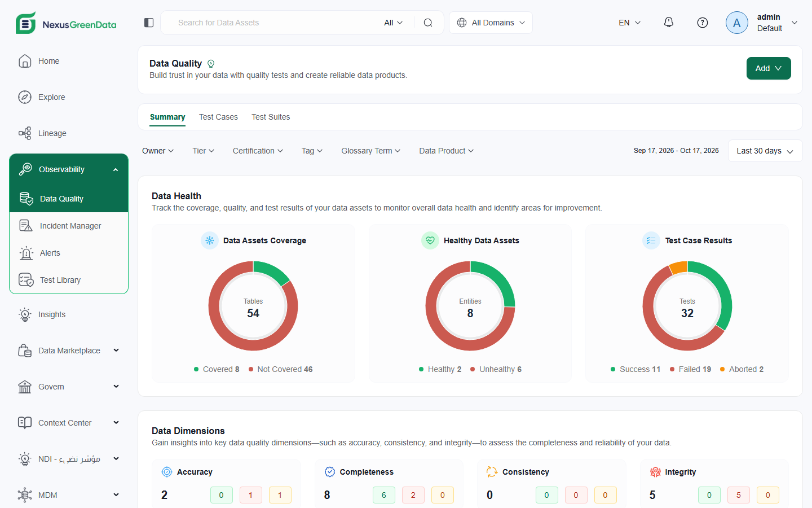The image size is (812, 508).
Task: Click the Not Covered 46 legend entry
Action: click(x=281, y=369)
